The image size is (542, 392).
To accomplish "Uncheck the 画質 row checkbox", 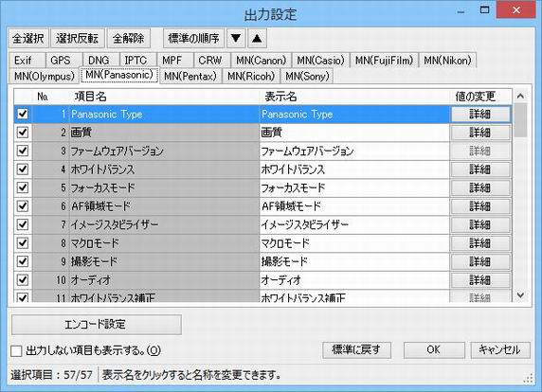I will coord(23,133).
